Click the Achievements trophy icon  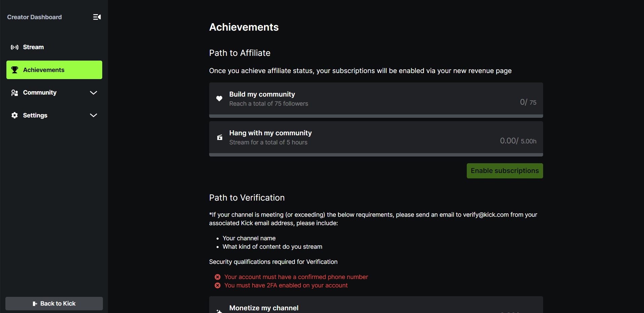[14, 70]
